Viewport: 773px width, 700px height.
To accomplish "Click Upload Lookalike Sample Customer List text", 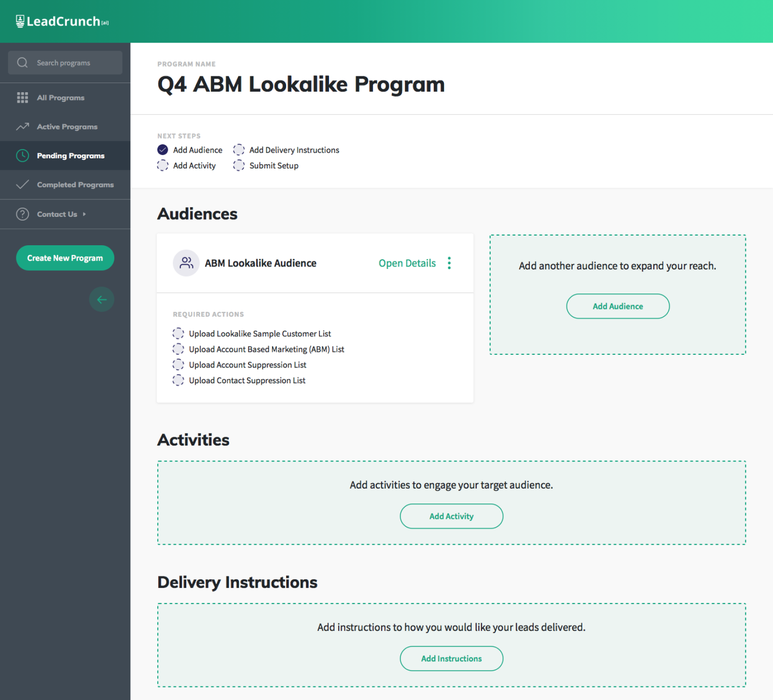I will click(260, 334).
